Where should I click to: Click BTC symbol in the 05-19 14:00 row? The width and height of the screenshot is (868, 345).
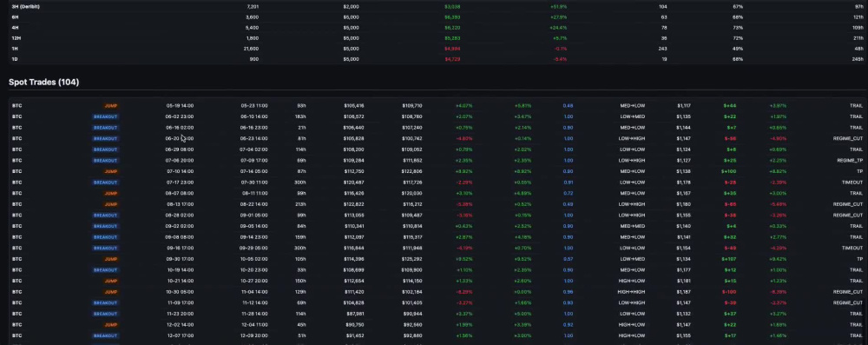(17, 106)
